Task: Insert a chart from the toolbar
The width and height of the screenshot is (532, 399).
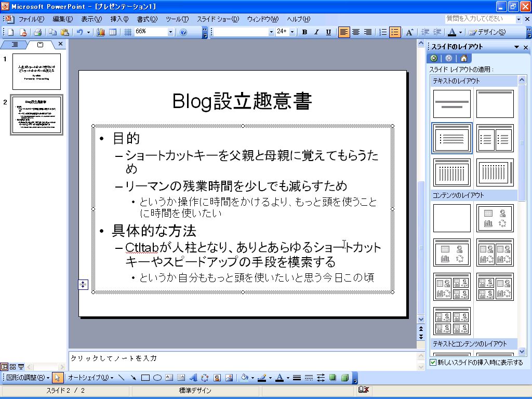Action: pyautogui.click(x=101, y=32)
